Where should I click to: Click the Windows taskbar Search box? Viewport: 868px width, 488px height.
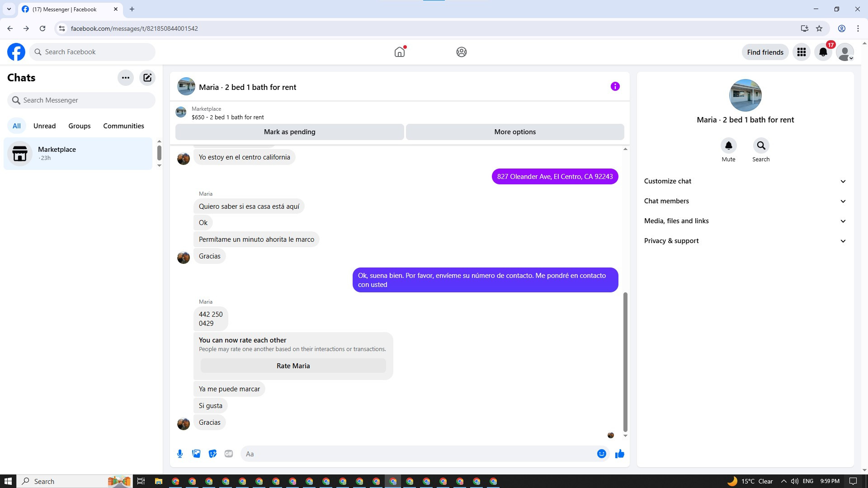(x=75, y=481)
